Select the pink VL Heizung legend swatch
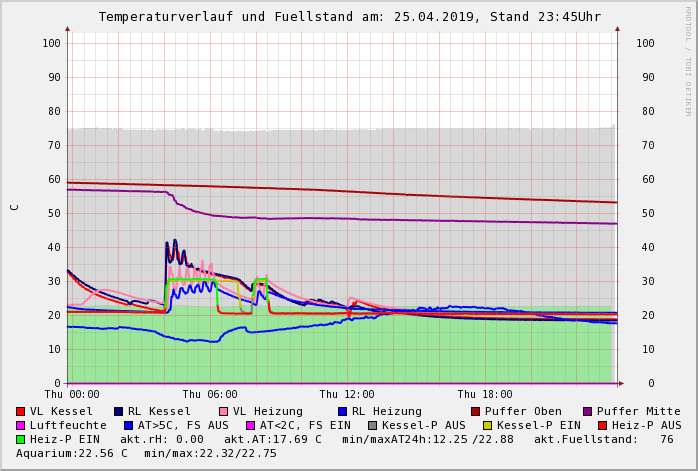 [223, 411]
